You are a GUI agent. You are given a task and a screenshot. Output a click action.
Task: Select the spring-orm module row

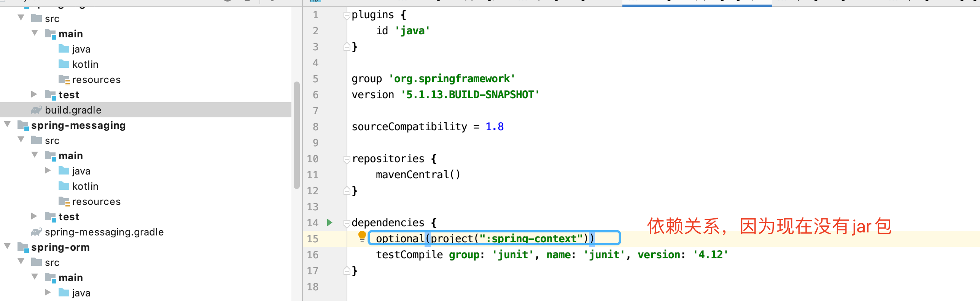146,247
